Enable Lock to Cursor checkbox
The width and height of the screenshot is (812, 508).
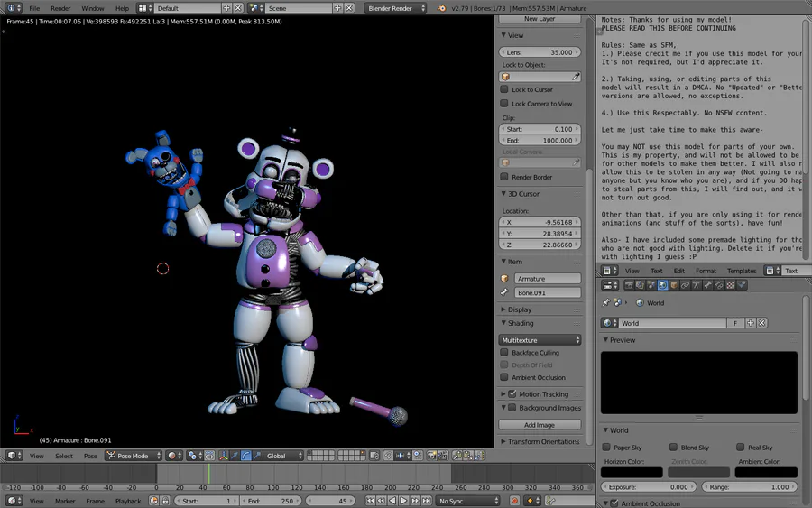[x=504, y=89]
